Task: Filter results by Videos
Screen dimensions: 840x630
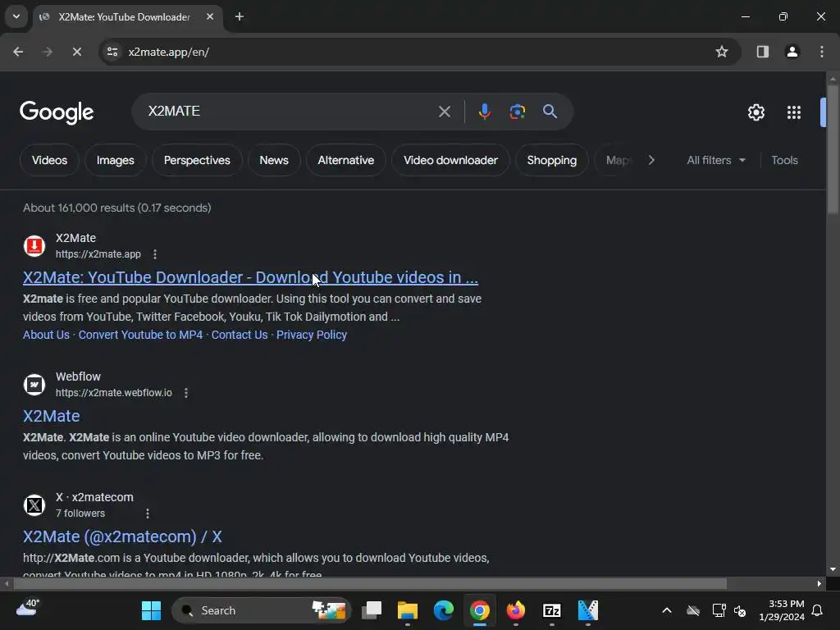Action: [x=49, y=160]
